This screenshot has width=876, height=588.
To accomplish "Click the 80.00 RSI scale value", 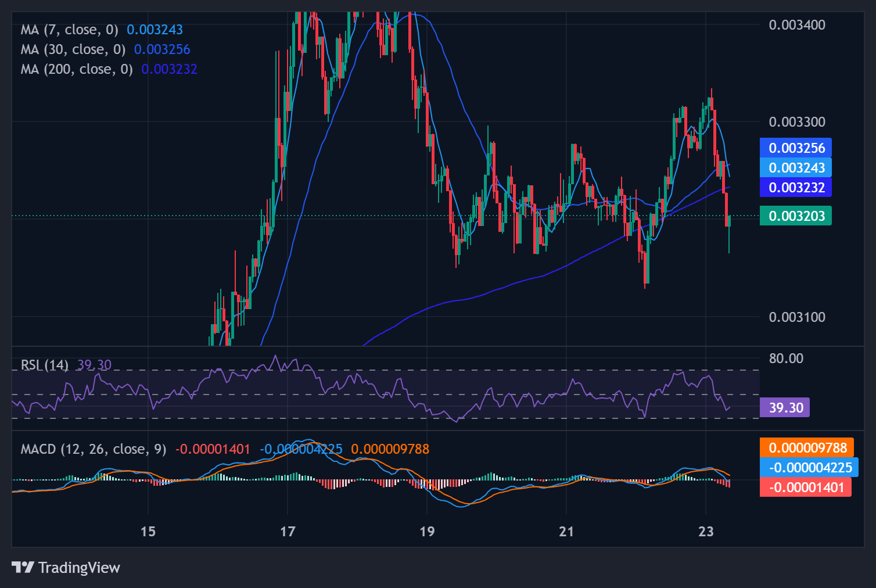I will pyautogui.click(x=786, y=358).
